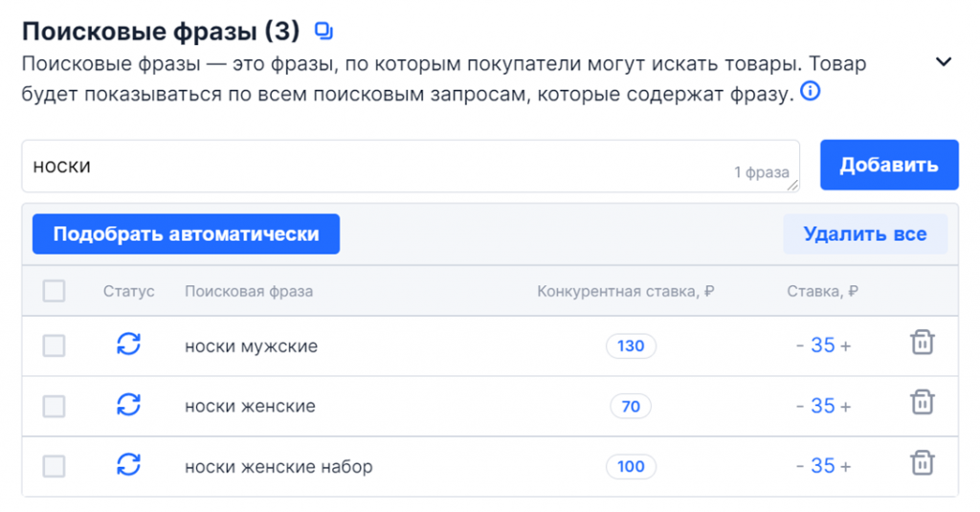Remove носки женские набор using trash icon

pos(922,463)
